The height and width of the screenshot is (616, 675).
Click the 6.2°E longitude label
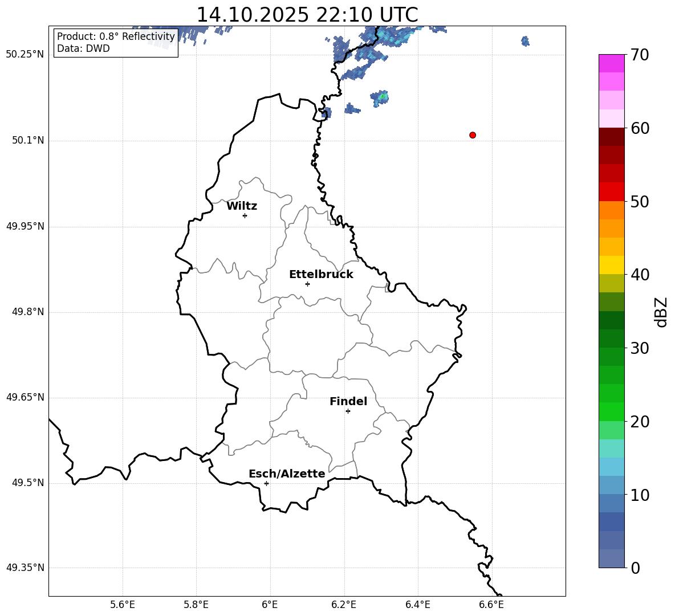coord(344,605)
